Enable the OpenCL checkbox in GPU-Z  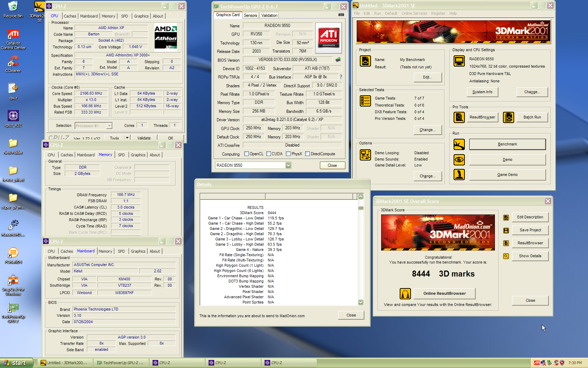pyautogui.click(x=246, y=154)
